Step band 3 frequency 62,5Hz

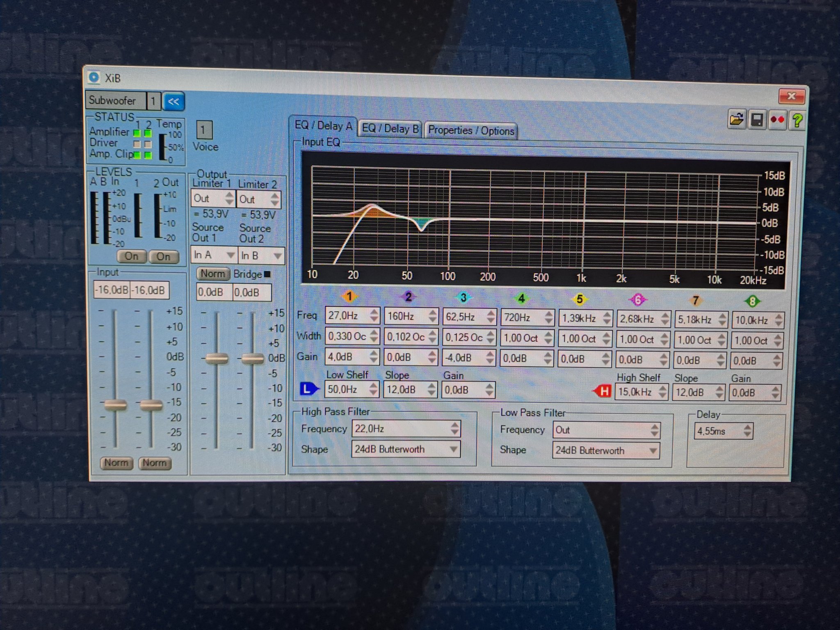pos(491,317)
